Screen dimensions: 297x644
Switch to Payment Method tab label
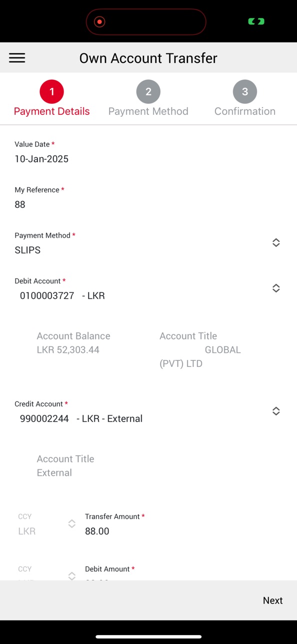(x=148, y=111)
